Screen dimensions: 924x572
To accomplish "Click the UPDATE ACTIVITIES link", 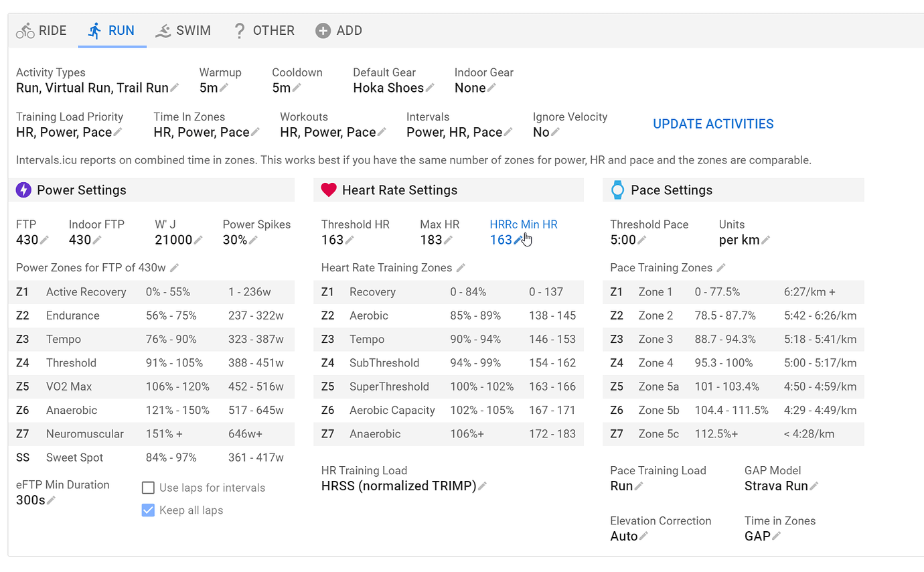I will coord(713,124).
